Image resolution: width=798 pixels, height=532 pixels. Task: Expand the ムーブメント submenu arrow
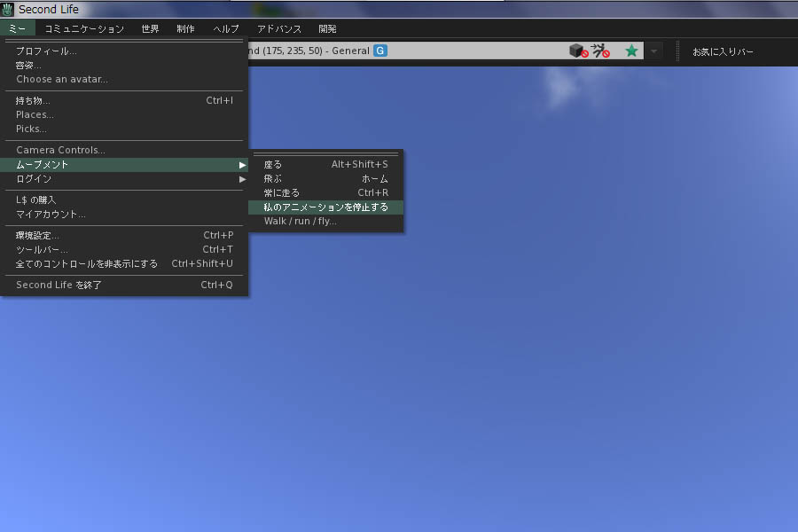pos(242,165)
